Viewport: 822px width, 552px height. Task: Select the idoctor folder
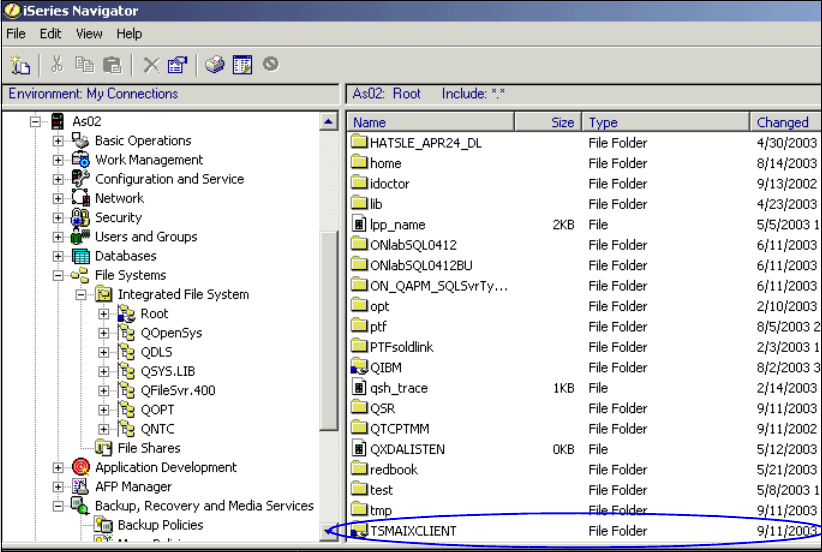click(390, 184)
